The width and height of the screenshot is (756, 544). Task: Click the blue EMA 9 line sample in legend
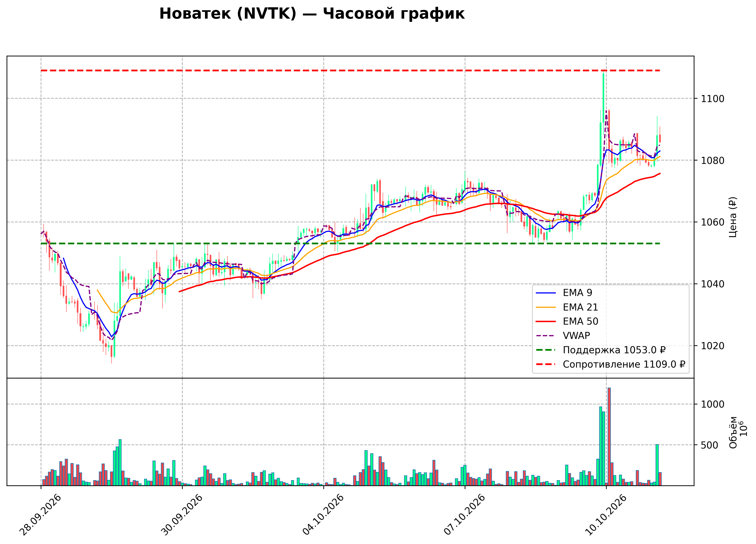(546, 293)
